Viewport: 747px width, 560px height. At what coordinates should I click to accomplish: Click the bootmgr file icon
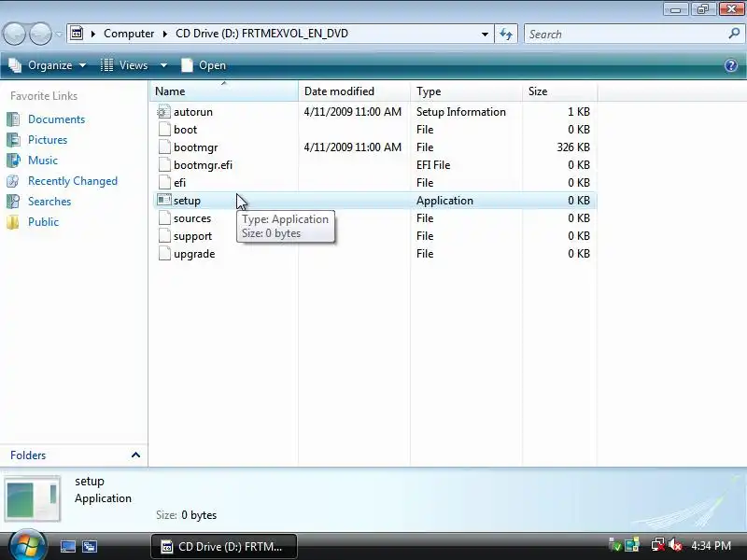coord(164,147)
